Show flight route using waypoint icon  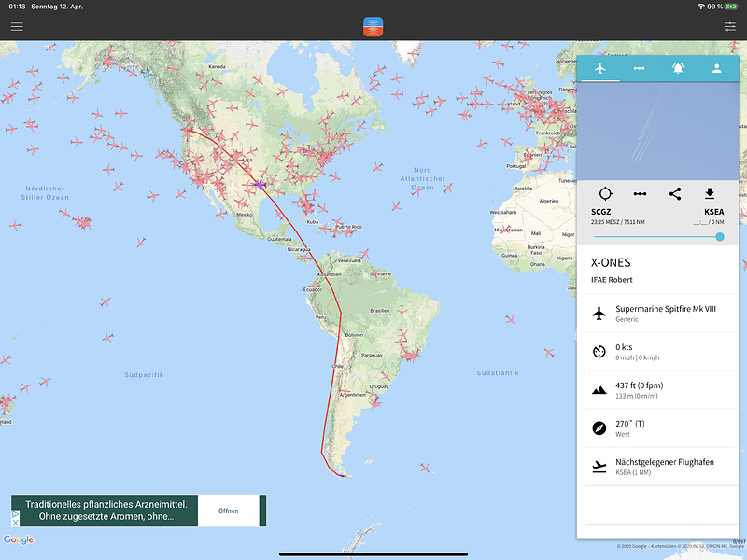(640, 194)
